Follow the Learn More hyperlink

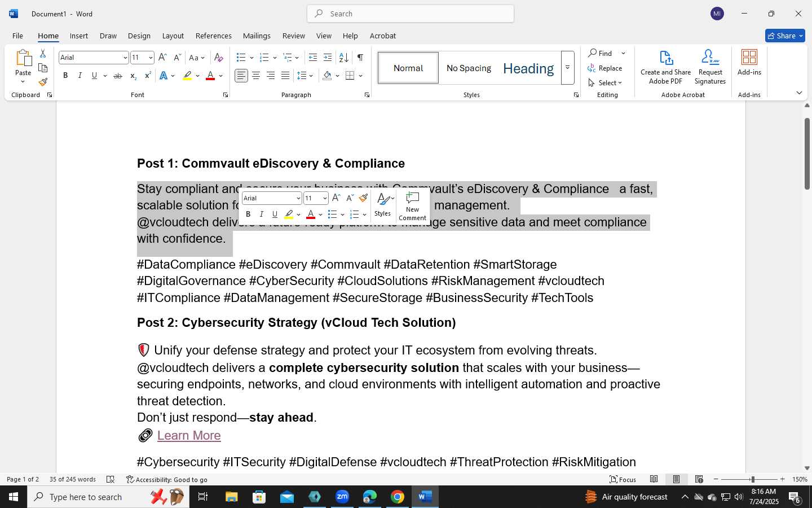[x=189, y=435]
